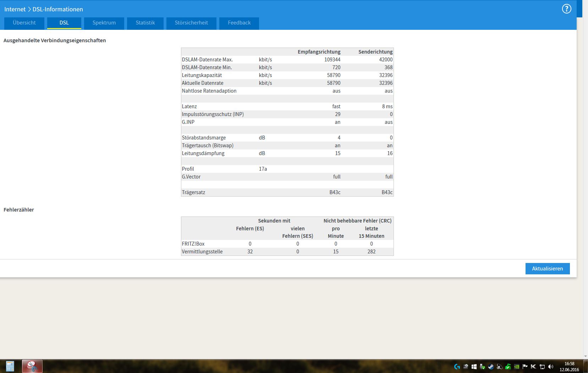Open the Calculator from the taskbar
Screen dimensions: 588x373
[x=10, y=366]
